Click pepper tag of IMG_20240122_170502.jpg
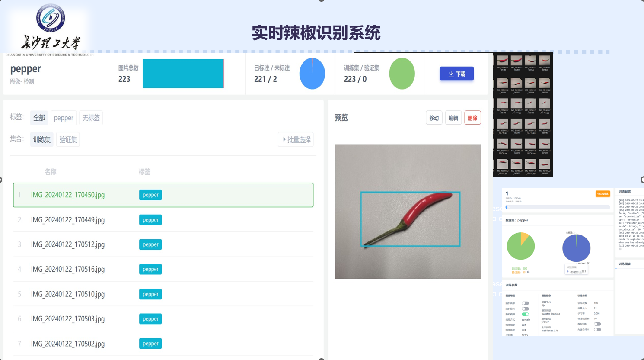 [150, 344]
